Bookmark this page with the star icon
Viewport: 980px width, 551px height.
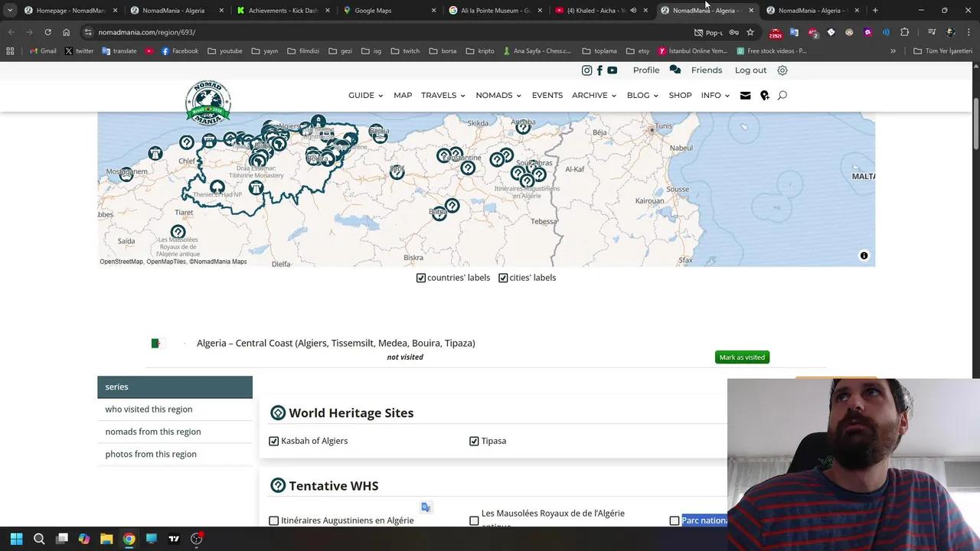[x=750, y=32]
